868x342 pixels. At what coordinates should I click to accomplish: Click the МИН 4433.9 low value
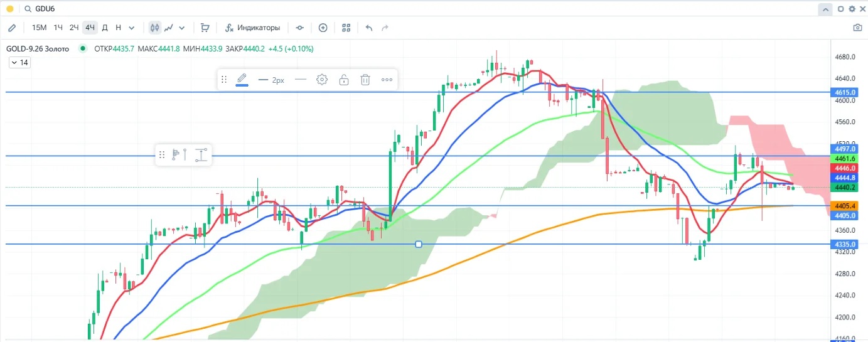click(x=203, y=48)
